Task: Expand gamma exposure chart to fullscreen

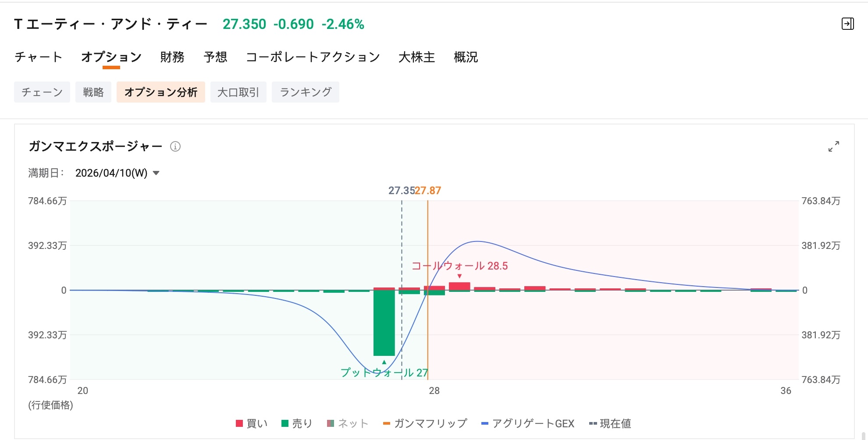Action: point(833,146)
